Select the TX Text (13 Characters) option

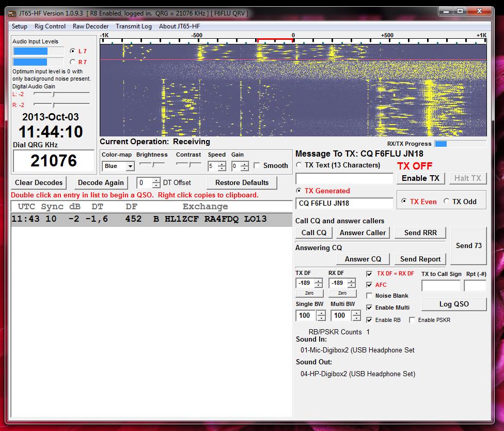tap(299, 165)
